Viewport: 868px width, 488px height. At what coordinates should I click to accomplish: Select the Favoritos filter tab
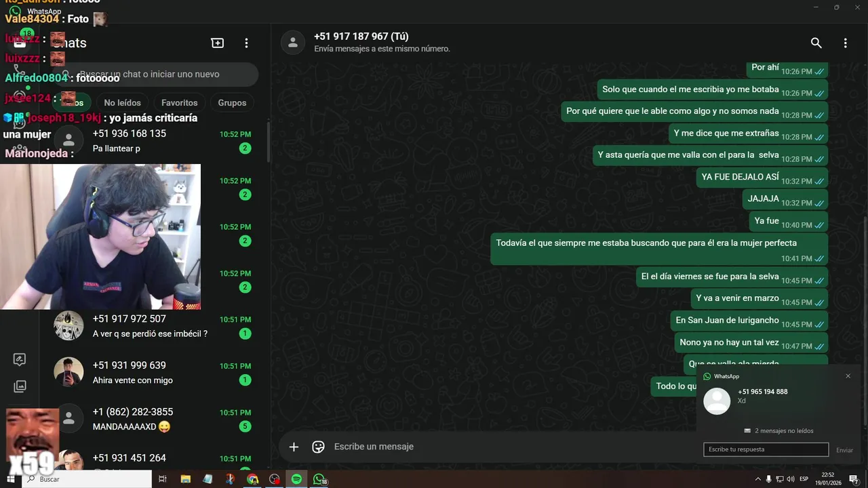(x=179, y=103)
